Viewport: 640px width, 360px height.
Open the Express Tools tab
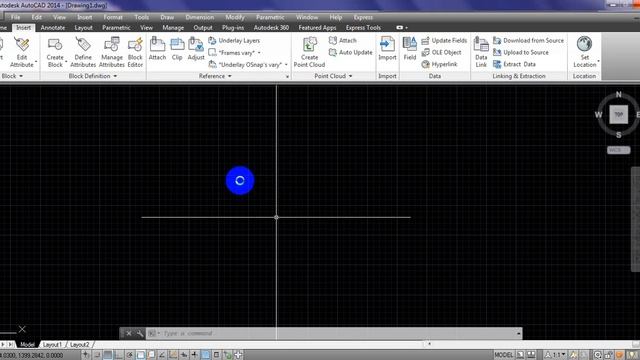363,27
